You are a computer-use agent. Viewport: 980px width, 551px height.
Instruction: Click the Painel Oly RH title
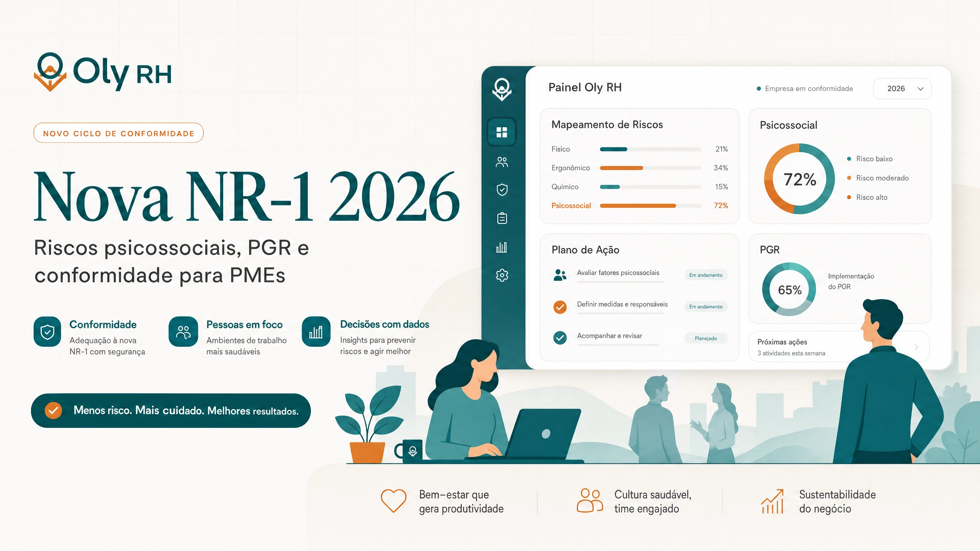(x=585, y=88)
